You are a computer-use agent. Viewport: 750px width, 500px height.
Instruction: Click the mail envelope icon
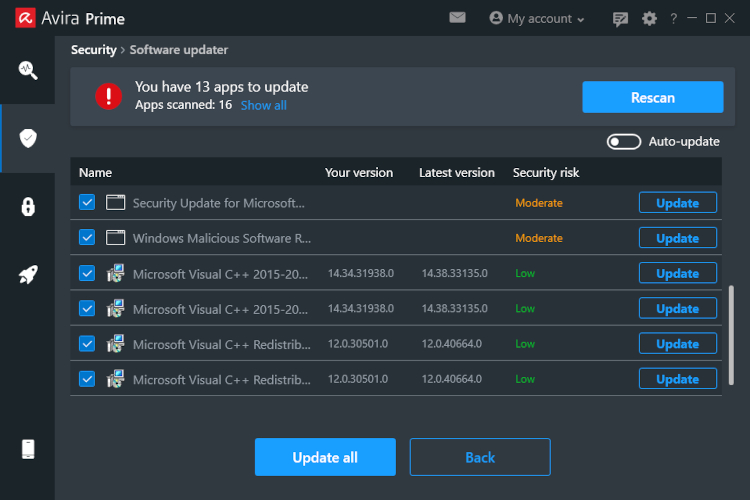click(457, 18)
